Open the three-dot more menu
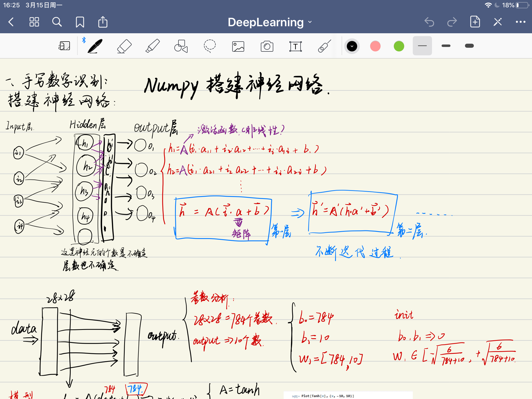The height and width of the screenshot is (399, 532). [520, 22]
